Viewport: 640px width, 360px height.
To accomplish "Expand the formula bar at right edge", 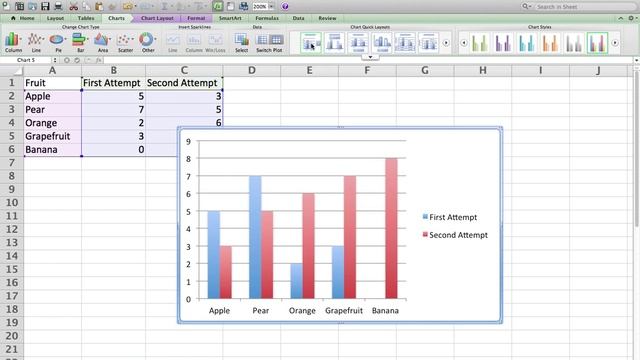I will (636, 60).
